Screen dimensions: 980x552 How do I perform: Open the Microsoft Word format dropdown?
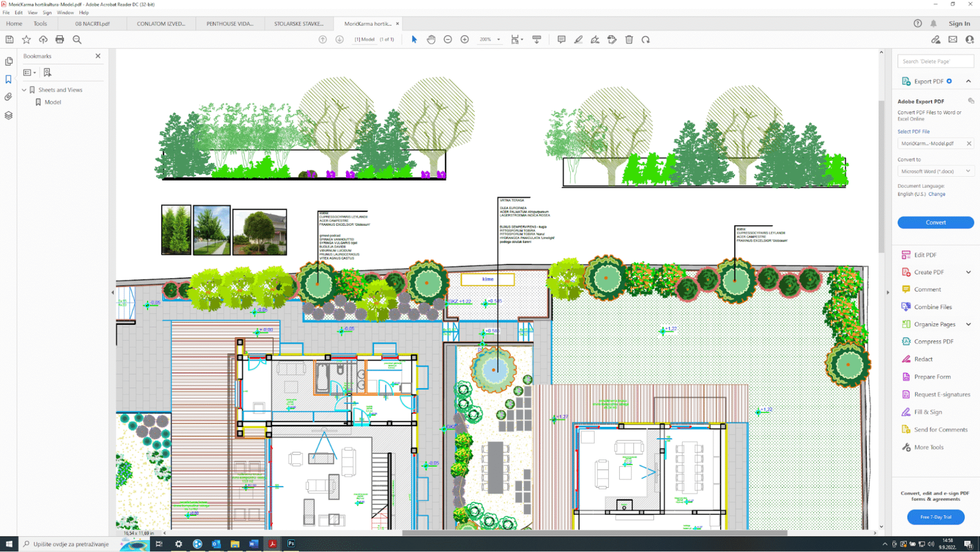(968, 171)
